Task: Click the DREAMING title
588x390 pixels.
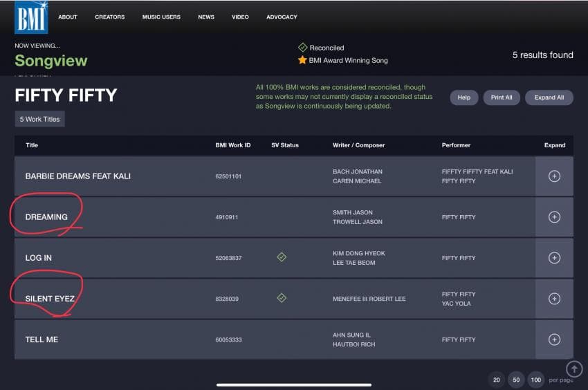Action: pos(46,217)
